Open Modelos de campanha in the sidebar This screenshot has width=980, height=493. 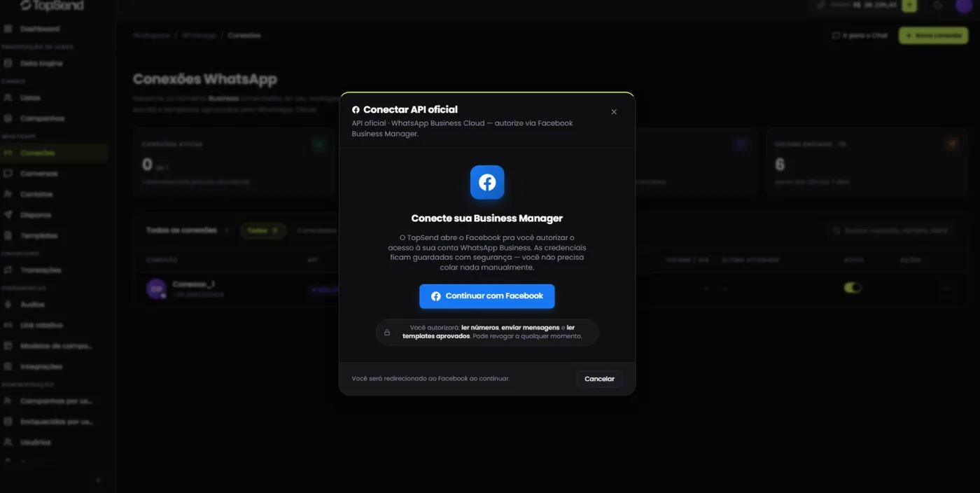pos(55,346)
